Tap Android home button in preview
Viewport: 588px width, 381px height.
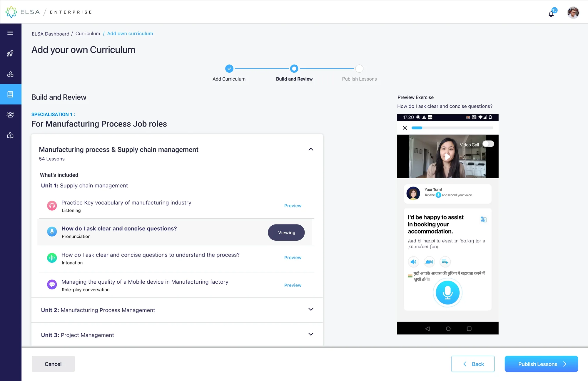tap(448, 329)
